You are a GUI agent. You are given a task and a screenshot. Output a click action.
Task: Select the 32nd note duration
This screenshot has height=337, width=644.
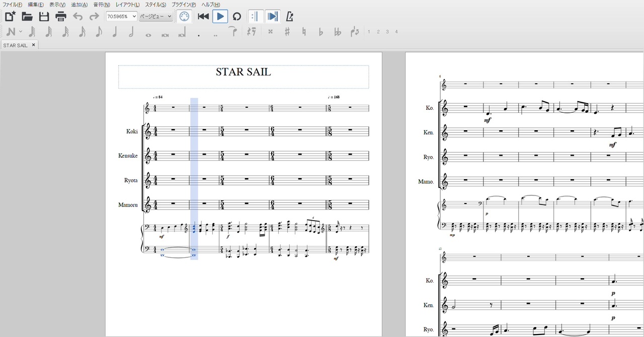65,32
